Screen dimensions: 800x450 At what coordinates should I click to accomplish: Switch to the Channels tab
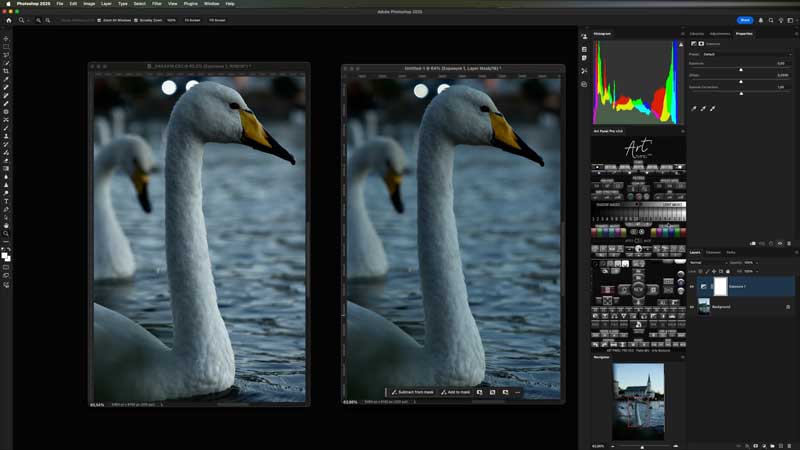point(713,252)
